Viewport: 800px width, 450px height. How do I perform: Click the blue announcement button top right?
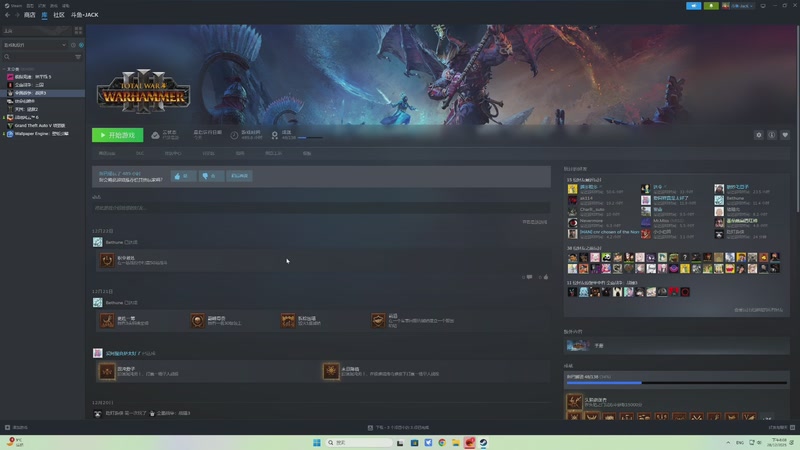tap(693, 6)
